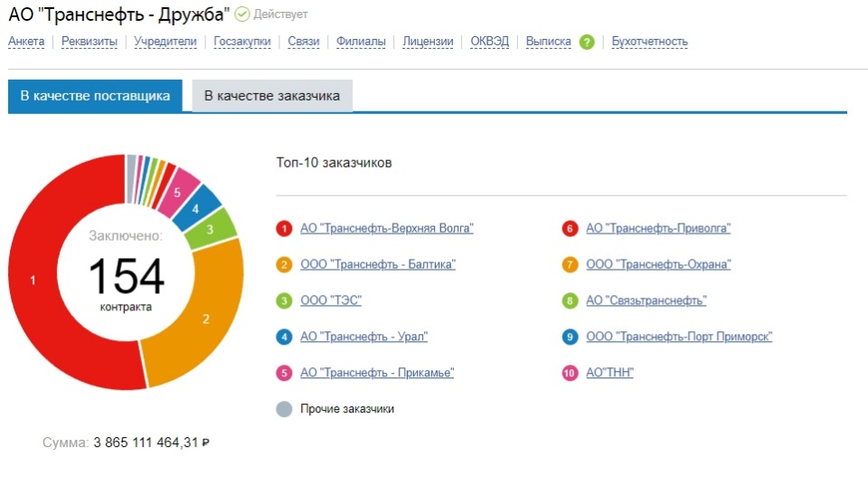Select green donut chart segment 3
This screenshot has width=868, height=495.
tap(212, 229)
